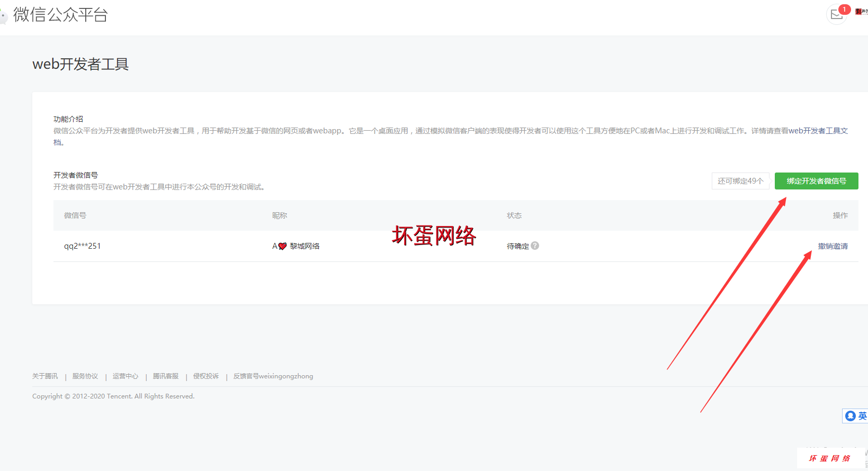Click the Copyright 2012-2020 Tencent text
Image resolution: width=868 pixels, height=471 pixels.
click(x=113, y=396)
